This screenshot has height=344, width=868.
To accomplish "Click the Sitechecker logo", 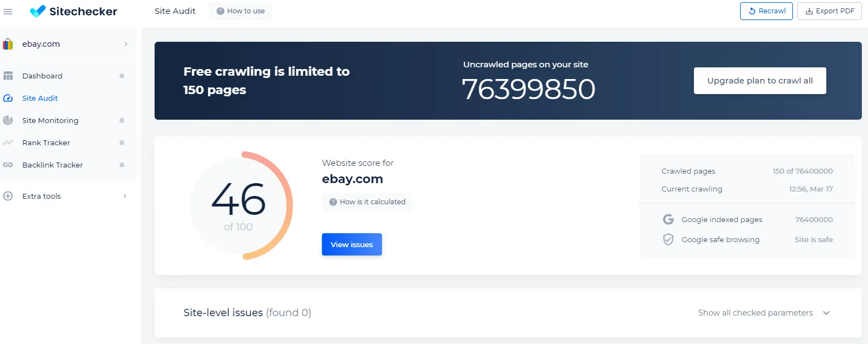I will 73,11.
